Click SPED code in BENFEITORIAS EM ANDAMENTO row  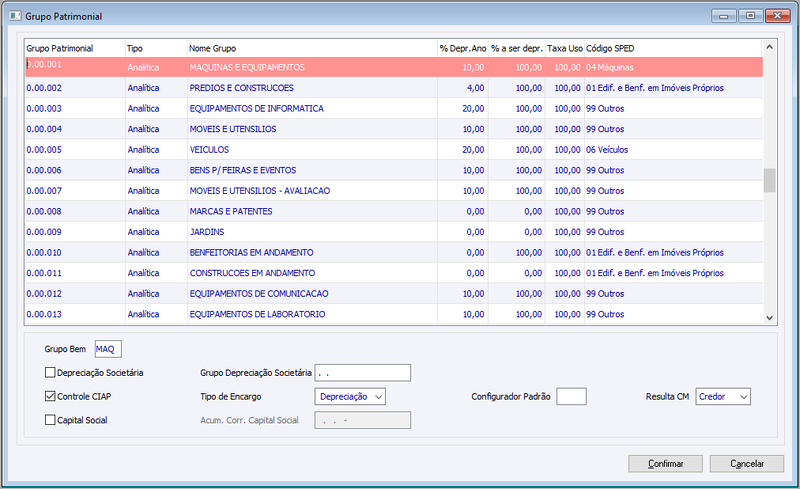(655, 253)
